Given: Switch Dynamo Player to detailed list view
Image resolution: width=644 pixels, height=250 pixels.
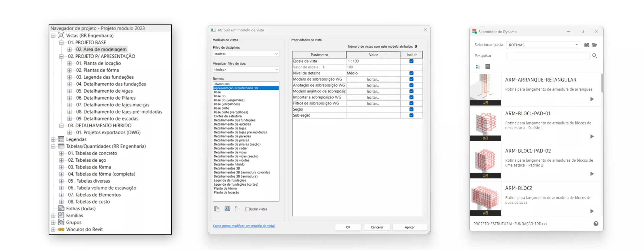Looking at the screenshot, I should [x=488, y=66].
